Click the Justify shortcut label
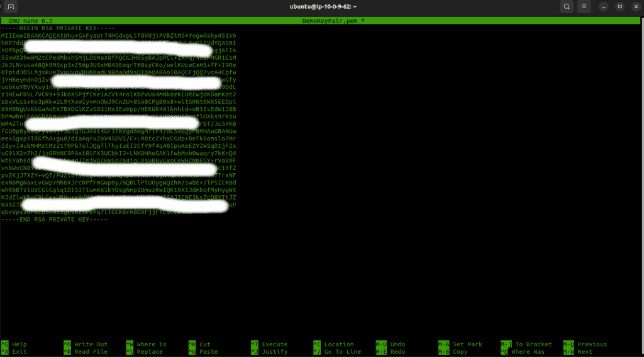644x357 pixels. point(274,352)
